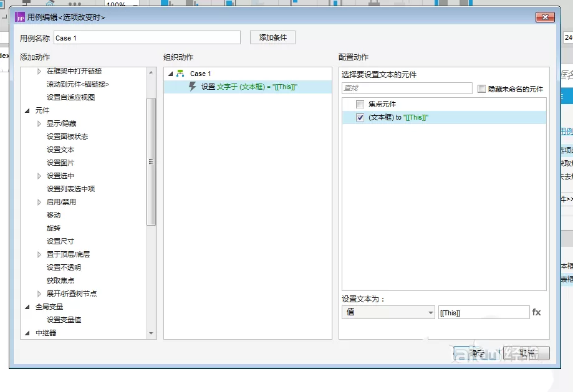Click the action list scroll down arrow

click(x=151, y=333)
